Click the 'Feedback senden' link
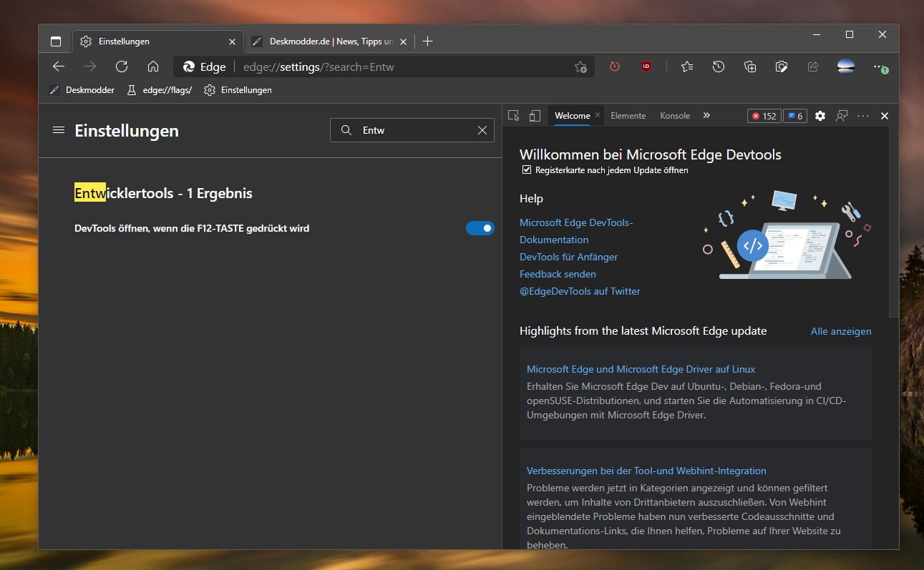 [x=558, y=274]
